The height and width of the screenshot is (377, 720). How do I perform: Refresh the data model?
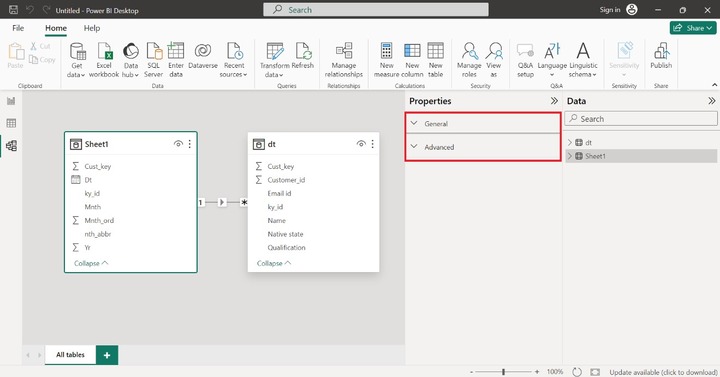tap(303, 56)
